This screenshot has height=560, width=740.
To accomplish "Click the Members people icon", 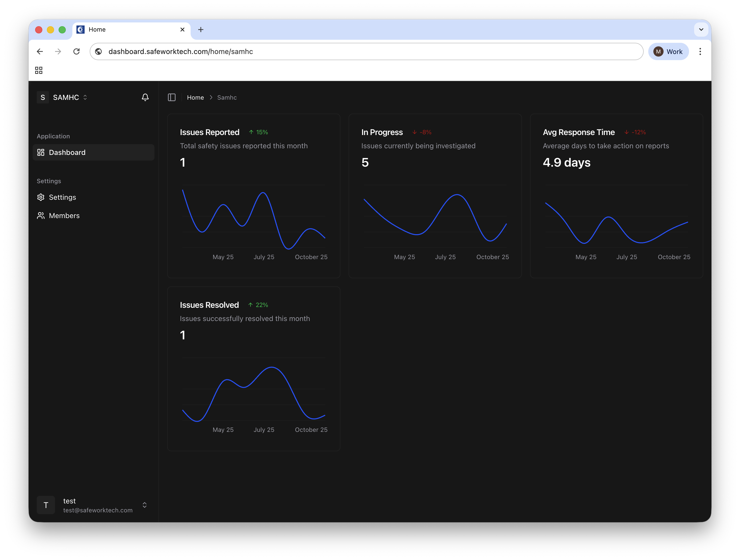I will click(41, 216).
